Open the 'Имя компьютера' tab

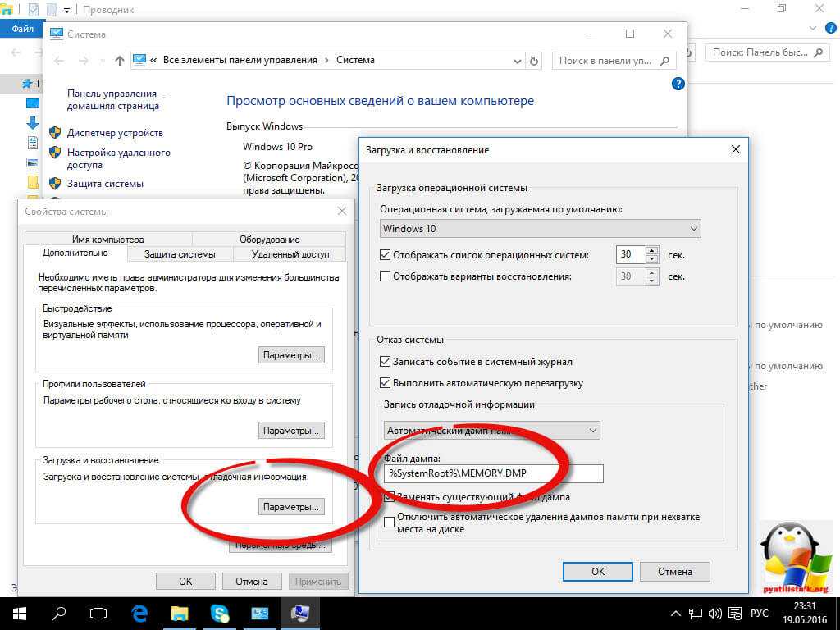tap(107, 240)
